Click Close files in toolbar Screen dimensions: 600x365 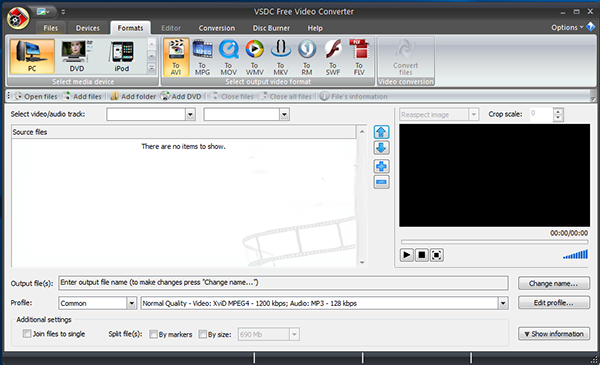pos(233,96)
